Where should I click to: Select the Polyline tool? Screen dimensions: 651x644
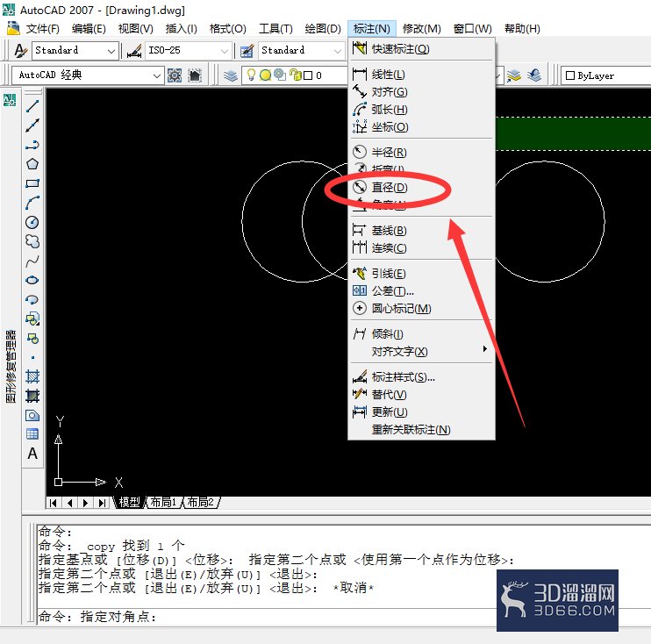(x=32, y=145)
